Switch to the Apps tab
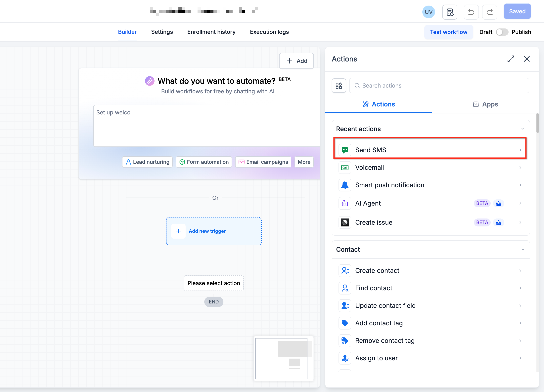The width and height of the screenshot is (544, 392). point(485,104)
